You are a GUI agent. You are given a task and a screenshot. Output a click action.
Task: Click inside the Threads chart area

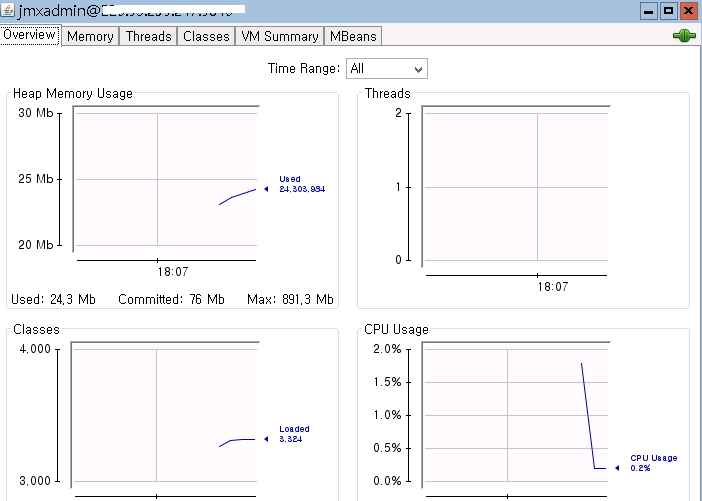click(514, 186)
